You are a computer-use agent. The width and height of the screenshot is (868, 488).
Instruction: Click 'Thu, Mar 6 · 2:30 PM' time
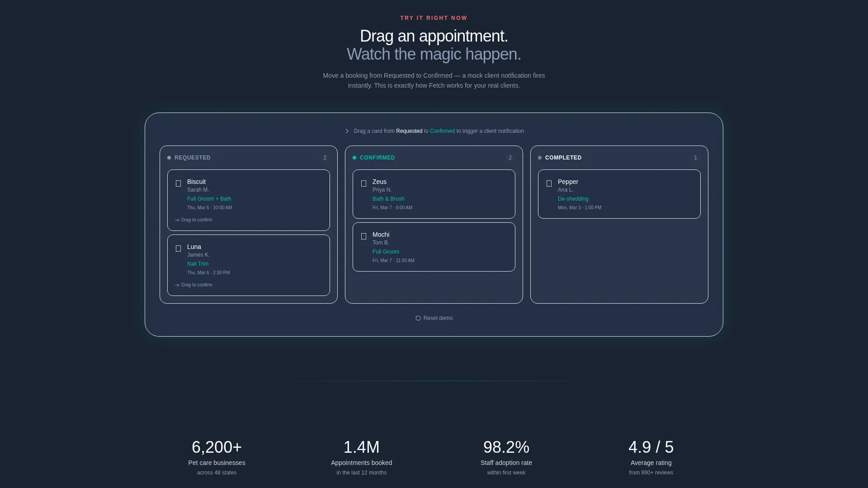click(208, 273)
